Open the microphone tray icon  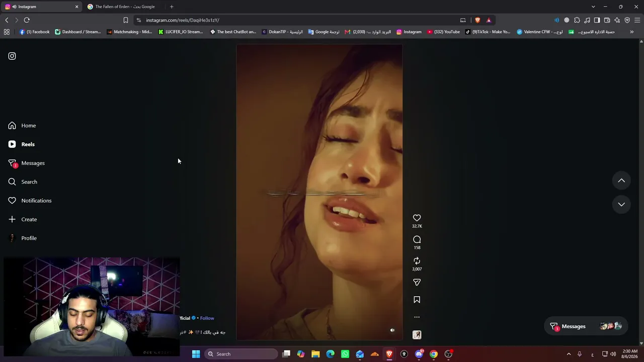click(580, 354)
